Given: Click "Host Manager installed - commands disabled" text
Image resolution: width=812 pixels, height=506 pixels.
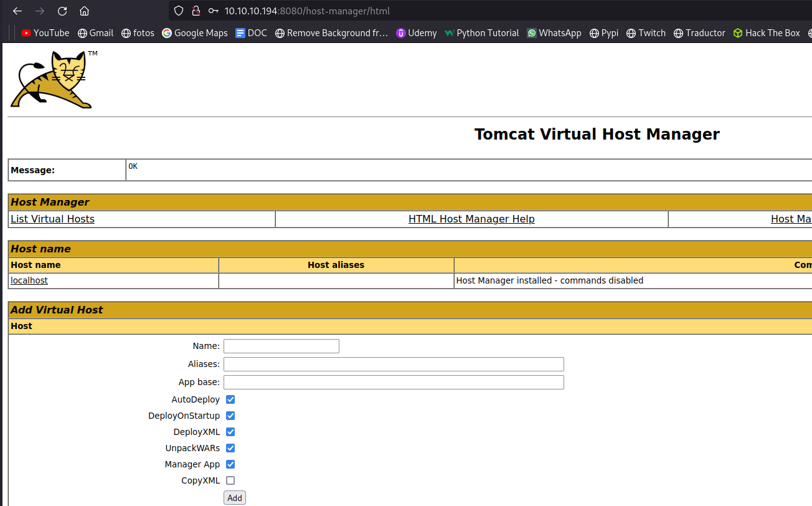Looking at the screenshot, I should coord(550,280).
